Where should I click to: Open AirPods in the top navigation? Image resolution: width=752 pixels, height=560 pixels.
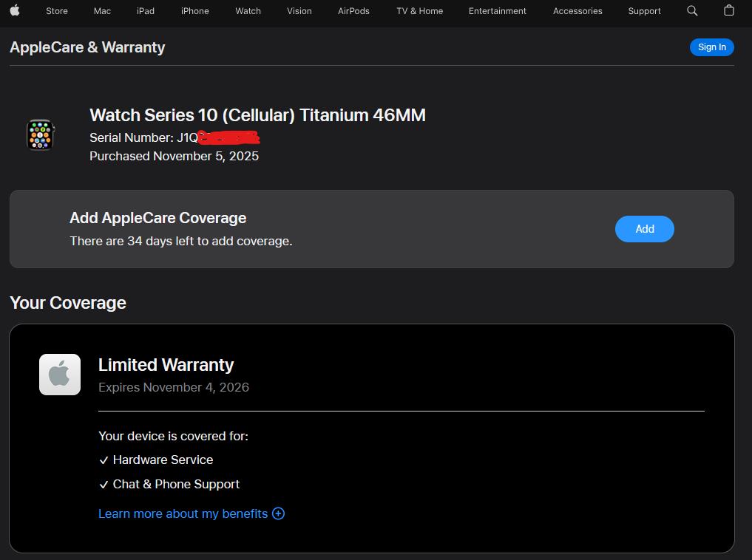tap(353, 11)
